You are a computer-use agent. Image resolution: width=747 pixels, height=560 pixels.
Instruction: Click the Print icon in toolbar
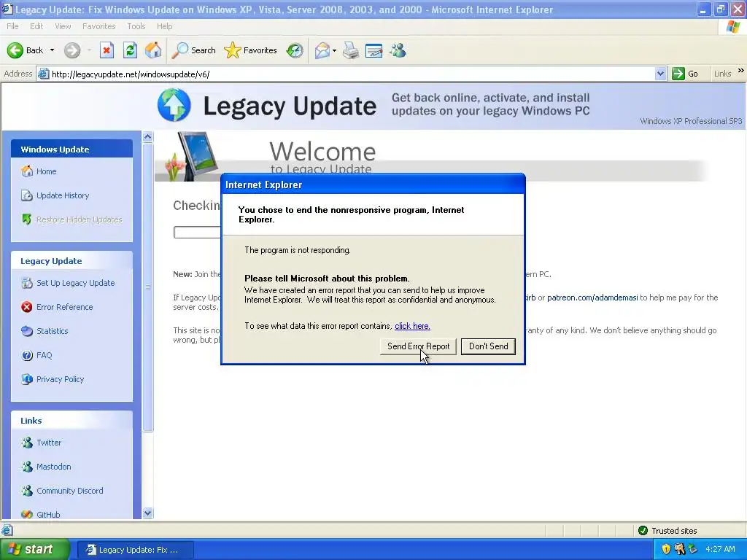351,50
